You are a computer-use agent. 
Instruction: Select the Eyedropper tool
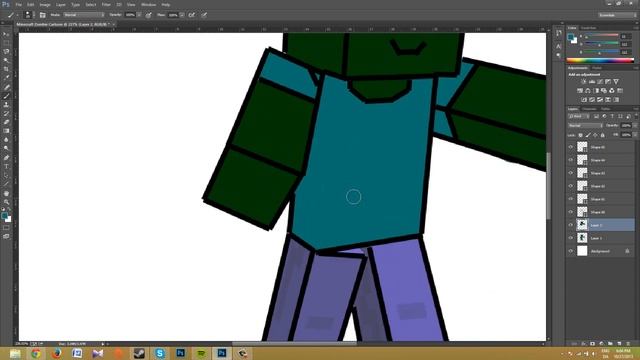pyautogui.click(x=6, y=78)
